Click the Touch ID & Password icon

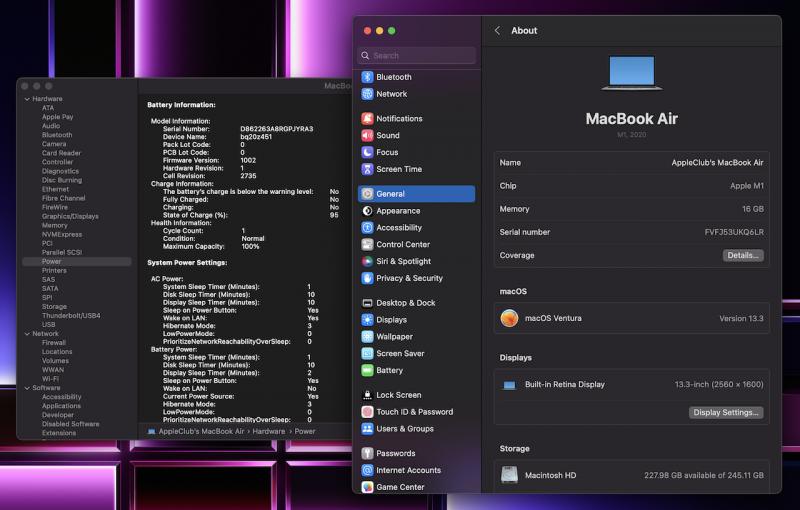[x=367, y=412]
